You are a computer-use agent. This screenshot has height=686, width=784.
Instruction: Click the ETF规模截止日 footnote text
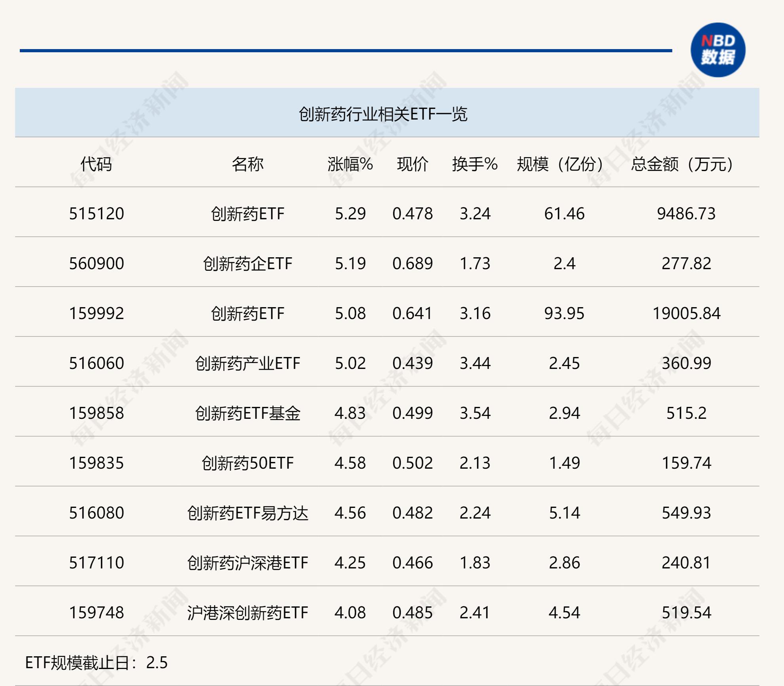click(x=96, y=663)
